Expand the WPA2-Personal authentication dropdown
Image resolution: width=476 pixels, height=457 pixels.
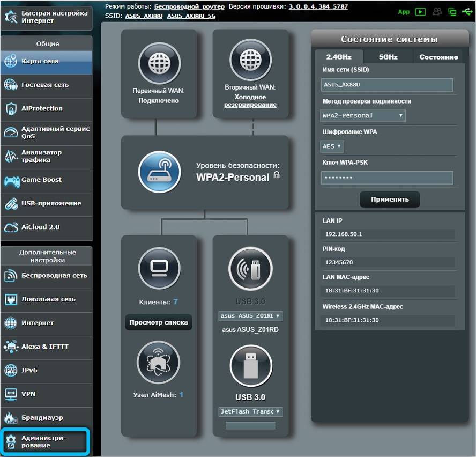tap(363, 116)
